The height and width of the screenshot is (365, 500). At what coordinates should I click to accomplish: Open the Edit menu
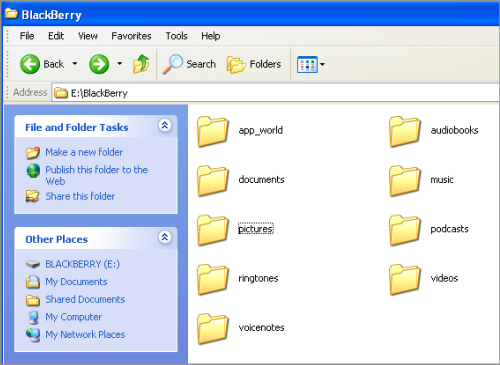tap(56, 36)
